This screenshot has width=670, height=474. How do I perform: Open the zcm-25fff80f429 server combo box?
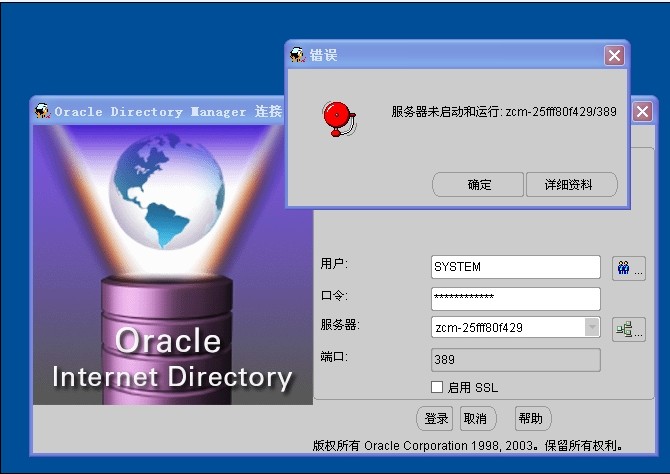click(x=507, y=327)
